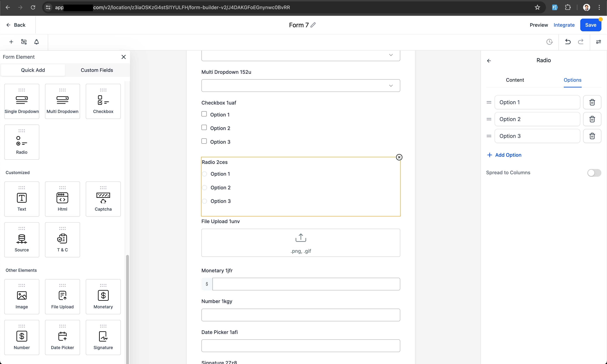The image size is (607, 364).
Task: Add the Html element
Action: tap(62, 199)
